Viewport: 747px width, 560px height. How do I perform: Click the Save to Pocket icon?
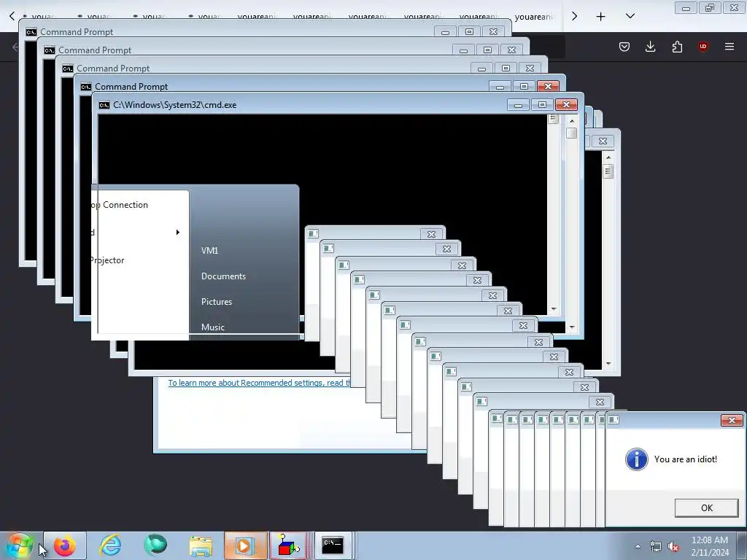click(x=624, y=47)
